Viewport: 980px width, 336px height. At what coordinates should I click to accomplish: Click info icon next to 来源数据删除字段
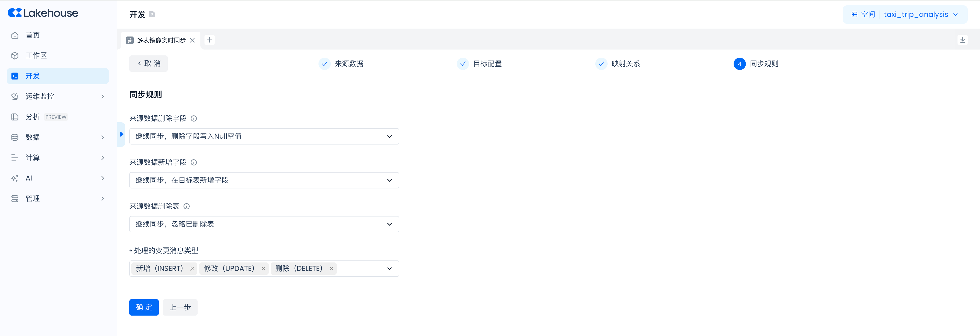(194, 118)
